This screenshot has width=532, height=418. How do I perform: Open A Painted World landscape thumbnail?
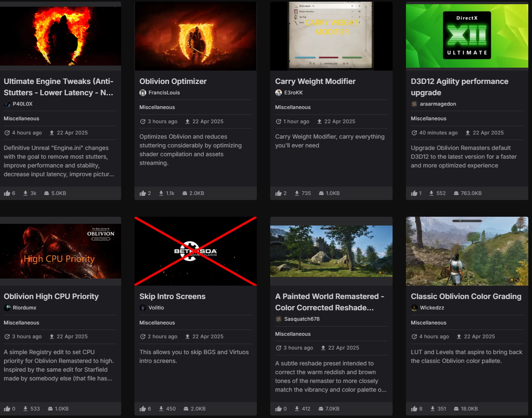point(331,251)
